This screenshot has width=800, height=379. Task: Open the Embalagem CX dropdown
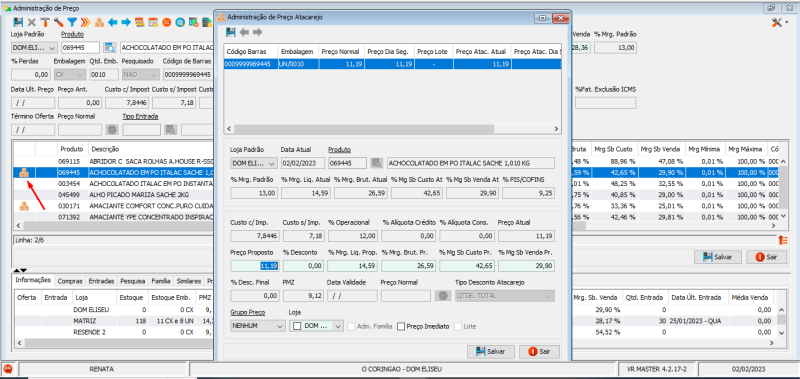[x=69, y=74]
